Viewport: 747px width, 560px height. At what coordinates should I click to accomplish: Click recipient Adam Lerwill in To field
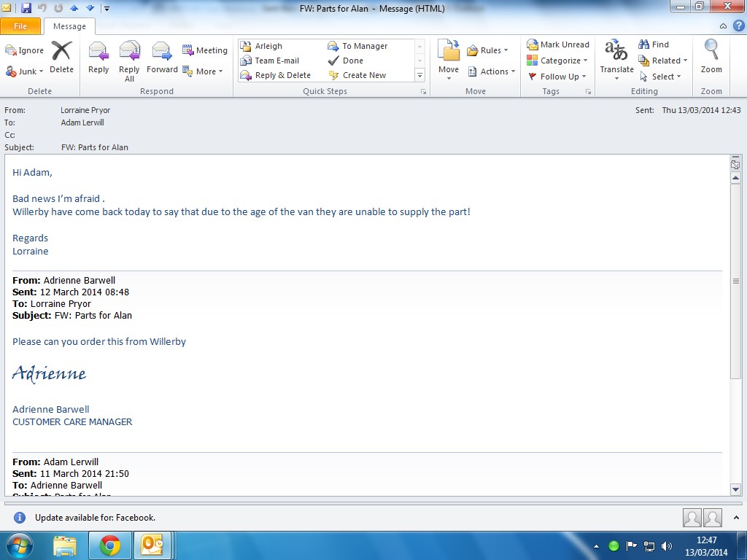(82, 122)
